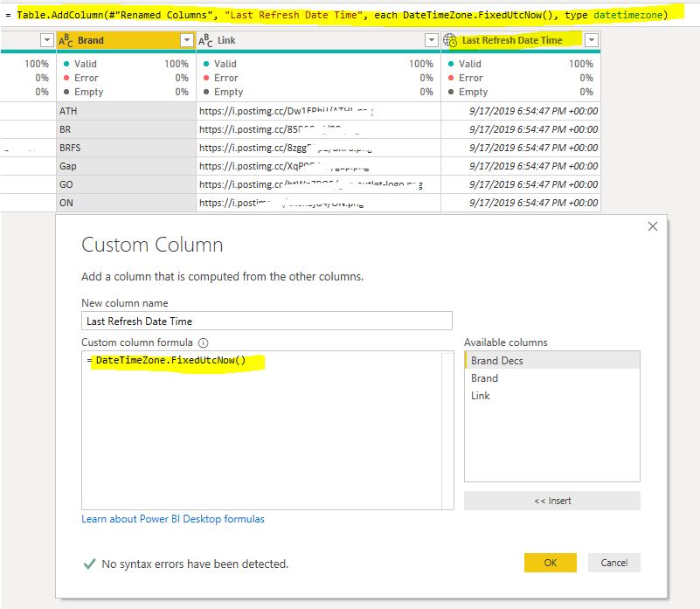The width and height of the screenshot is (700, 609).
Task: Open Learn about Power BI Desktop formulas link
Action: tap(173, 519)
